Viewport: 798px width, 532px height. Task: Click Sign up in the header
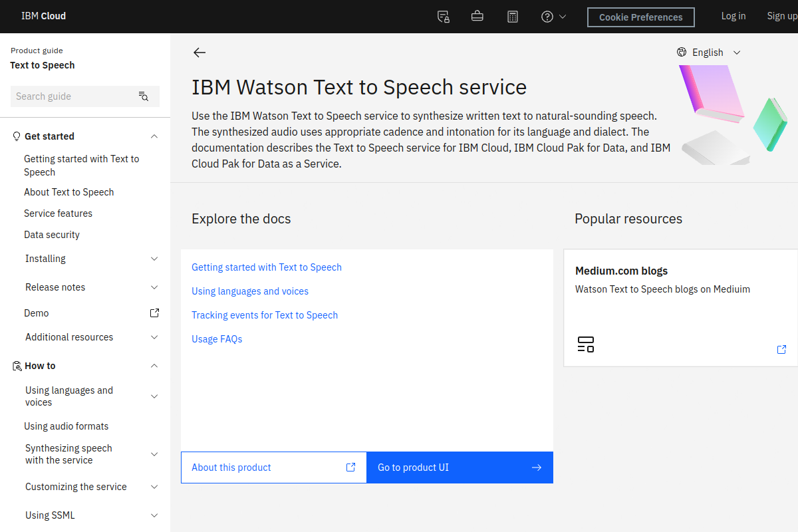pyautogui.click(x=782, y=16)
